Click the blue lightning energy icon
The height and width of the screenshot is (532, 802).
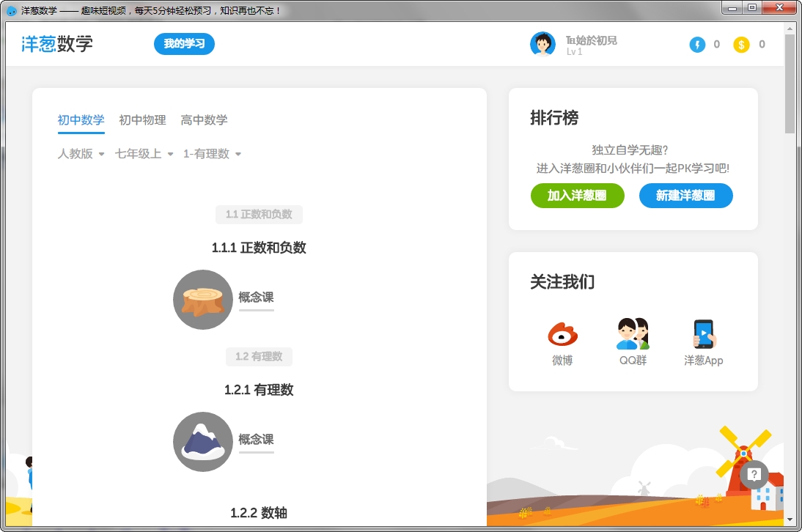pyautogui.click(x=697, y=45)
